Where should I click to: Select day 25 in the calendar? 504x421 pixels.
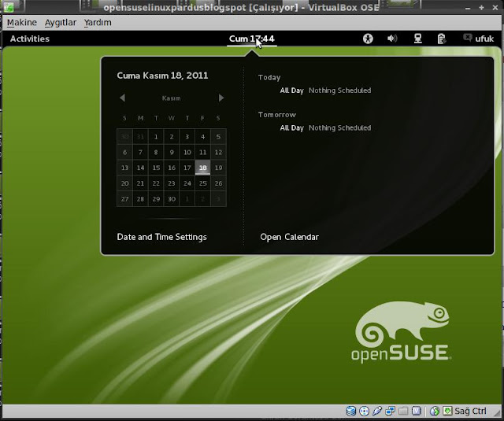point(202,183)
